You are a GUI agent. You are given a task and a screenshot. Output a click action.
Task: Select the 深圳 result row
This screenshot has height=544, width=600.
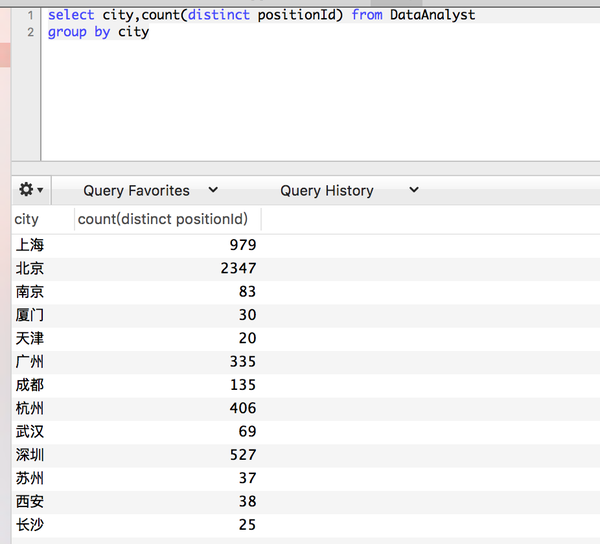(306, 455)
